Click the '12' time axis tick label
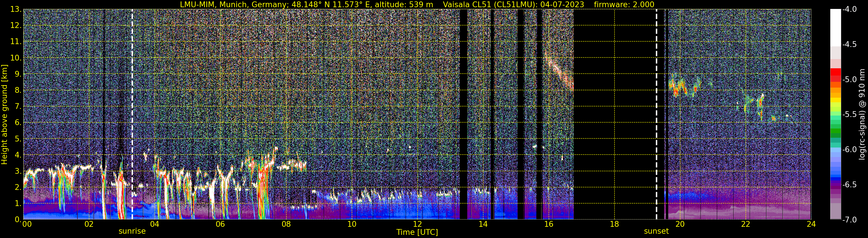 pyautogui.click(x=417, y=224)
